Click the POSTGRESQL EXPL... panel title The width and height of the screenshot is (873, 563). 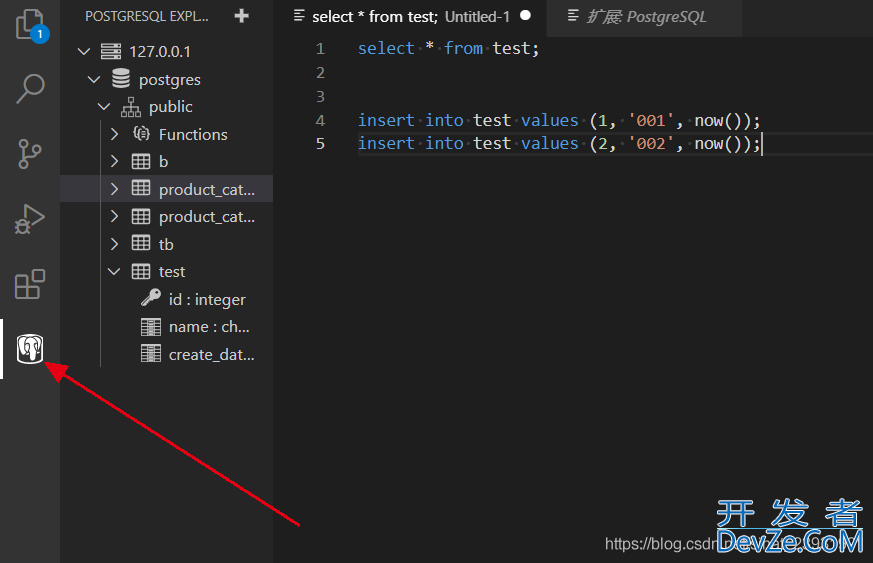click(147, 16)
